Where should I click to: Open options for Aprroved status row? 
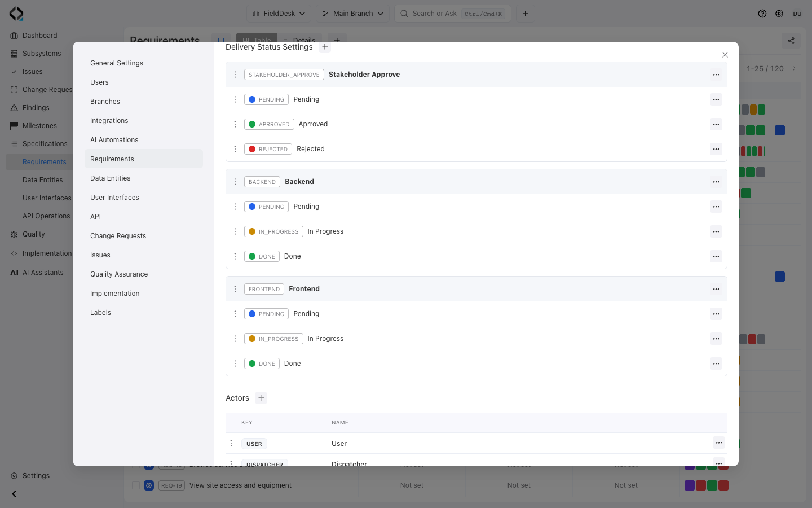point(716,124)
